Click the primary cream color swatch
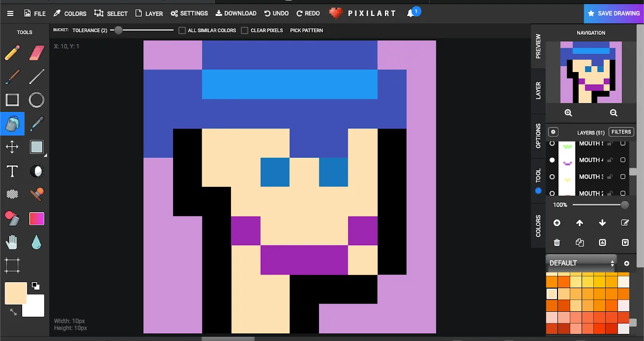Viewport: 644px width, 341px height. pos(16,293)
